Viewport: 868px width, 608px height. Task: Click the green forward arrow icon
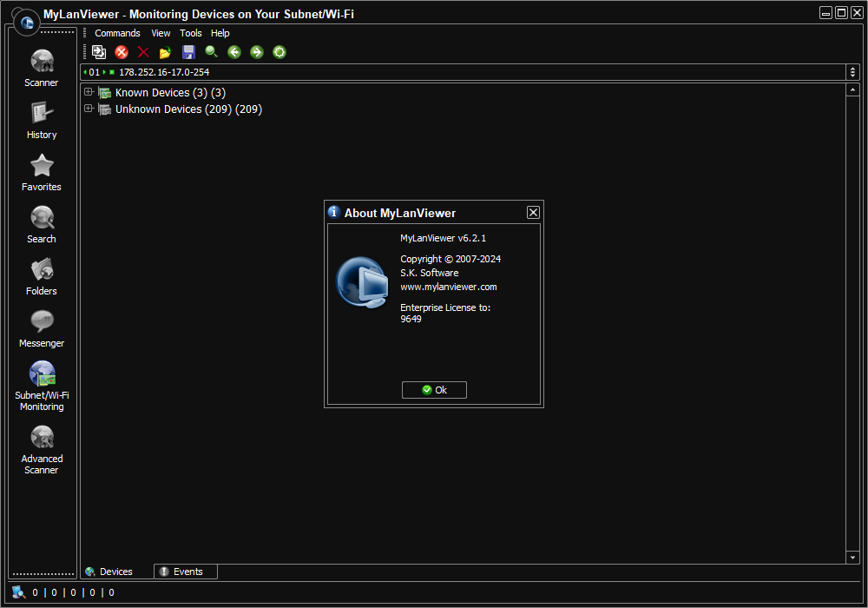click(257, 52)
